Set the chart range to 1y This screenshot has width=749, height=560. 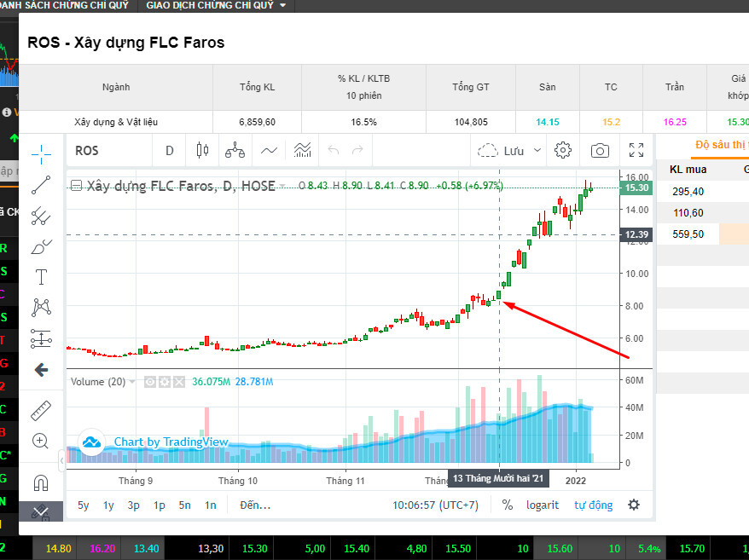coord(108,505)
